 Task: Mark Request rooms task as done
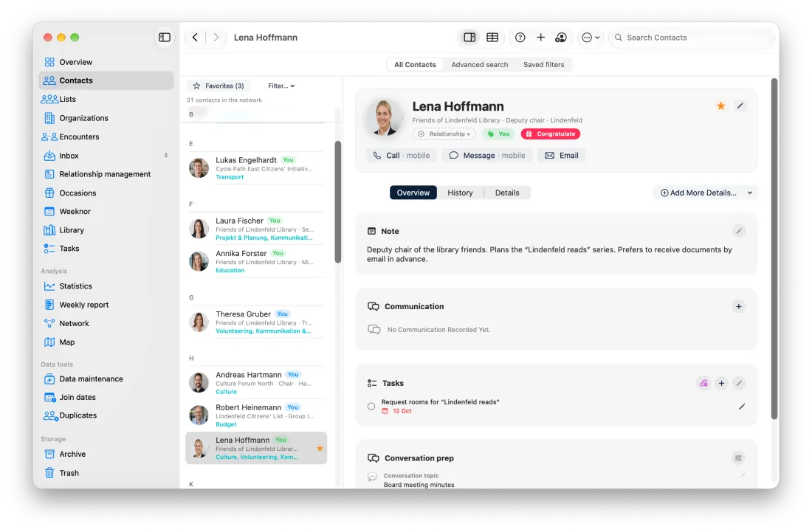pyautogui.click(x=371, y=407)
